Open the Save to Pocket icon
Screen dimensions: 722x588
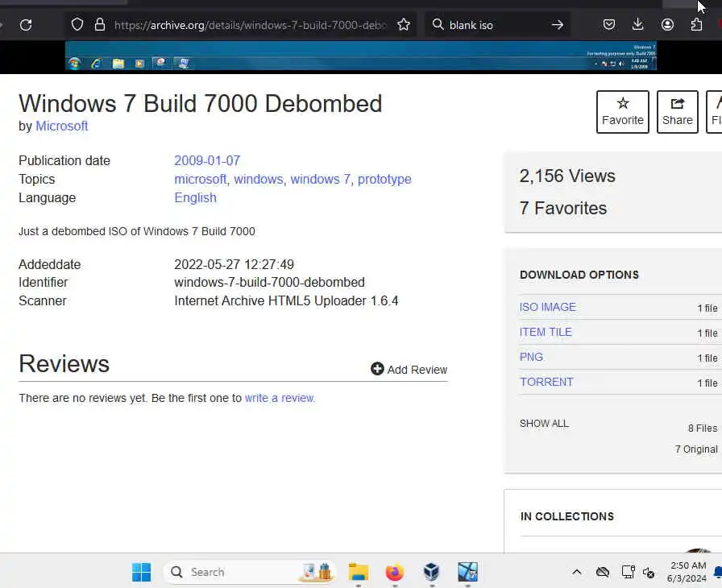[x=608, y=24]
